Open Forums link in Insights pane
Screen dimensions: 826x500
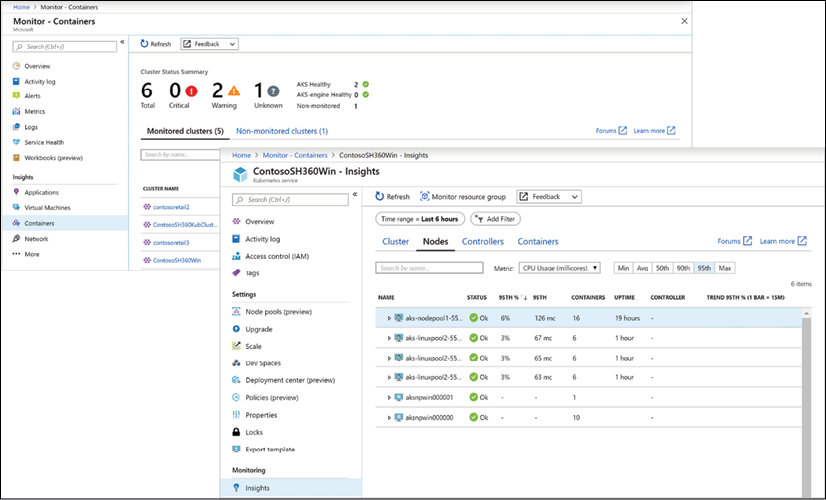(735, 241)
